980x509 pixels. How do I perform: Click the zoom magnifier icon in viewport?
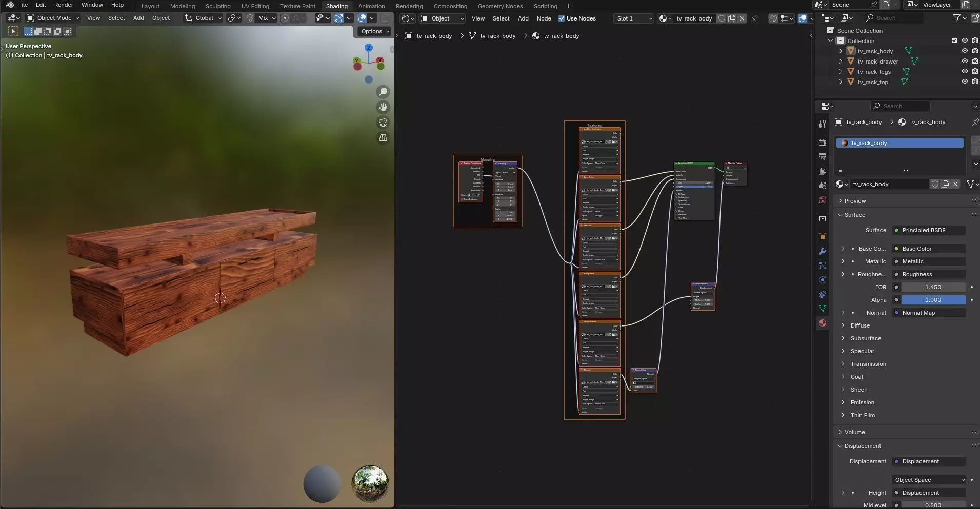tap(383, 92)
